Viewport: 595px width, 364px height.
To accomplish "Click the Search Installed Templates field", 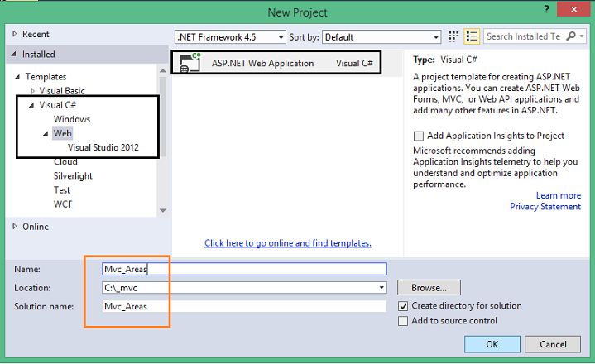I will coord(524,36).
